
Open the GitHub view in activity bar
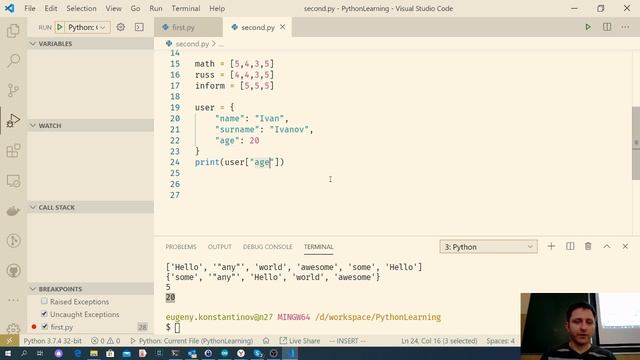tap(13, 271)
